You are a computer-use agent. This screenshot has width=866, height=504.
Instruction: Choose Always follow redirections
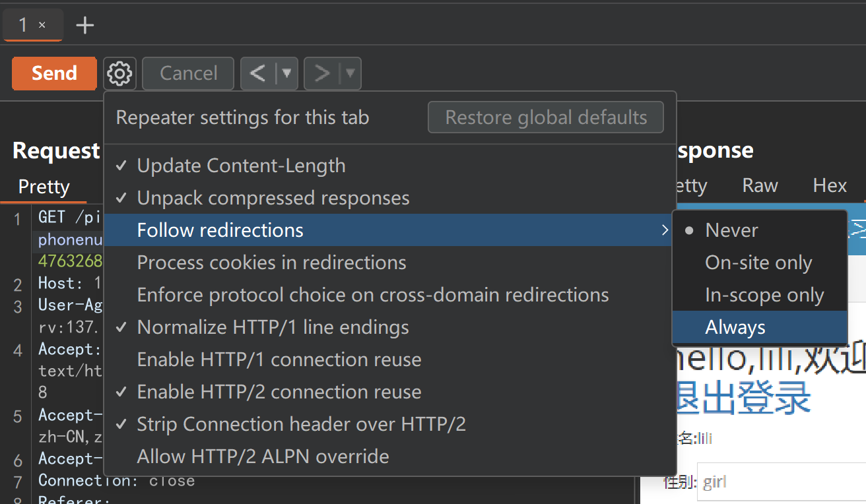[x=735, y=327]
